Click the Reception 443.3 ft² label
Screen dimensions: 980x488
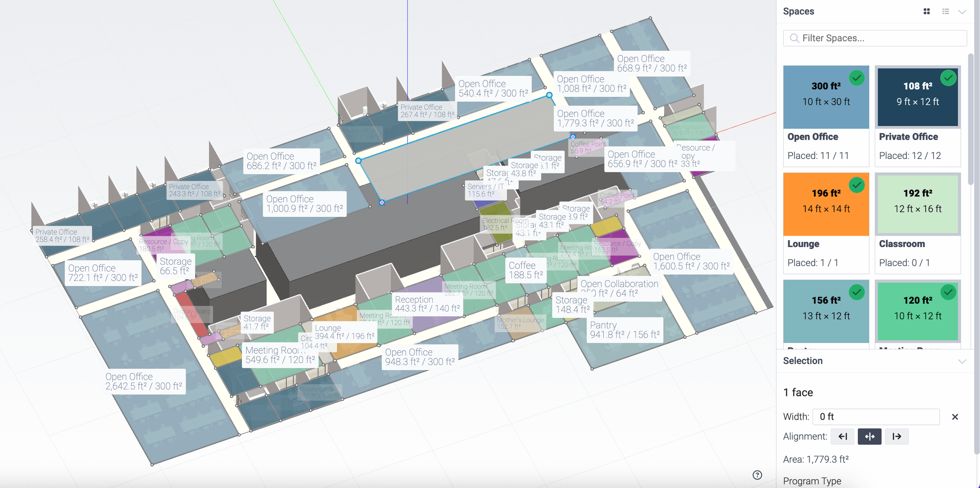(x=427, y=304)
